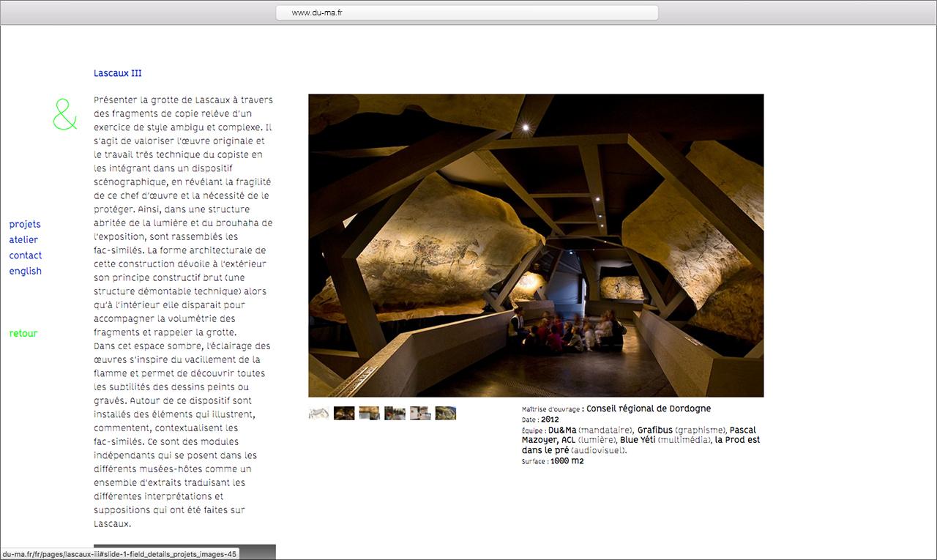Click the status bar URL text

pos(119,554)
